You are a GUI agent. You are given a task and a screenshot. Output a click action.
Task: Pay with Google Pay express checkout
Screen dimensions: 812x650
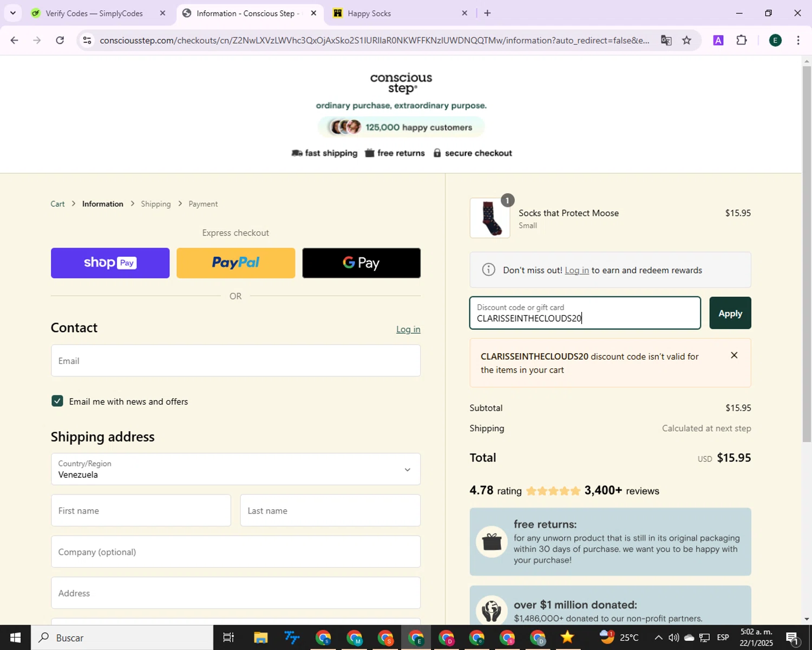coord(361,263)
